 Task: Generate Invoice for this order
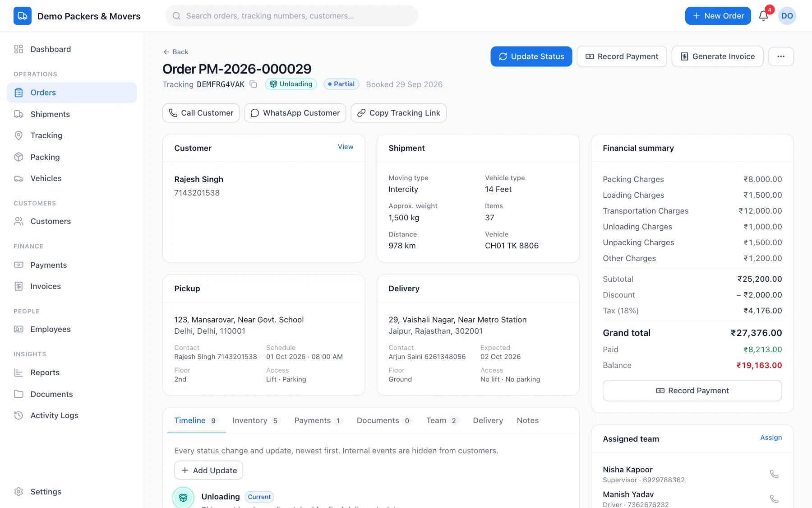(717, 56)
